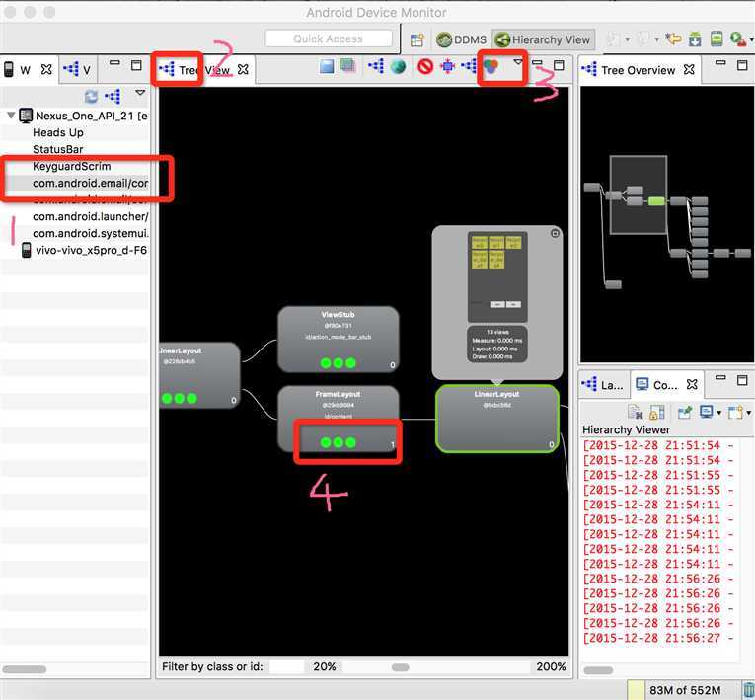The width and height of the screenshot is (755, 700).
Task: Select the Heads Up window entry
Action: click(x=58, y=132)
